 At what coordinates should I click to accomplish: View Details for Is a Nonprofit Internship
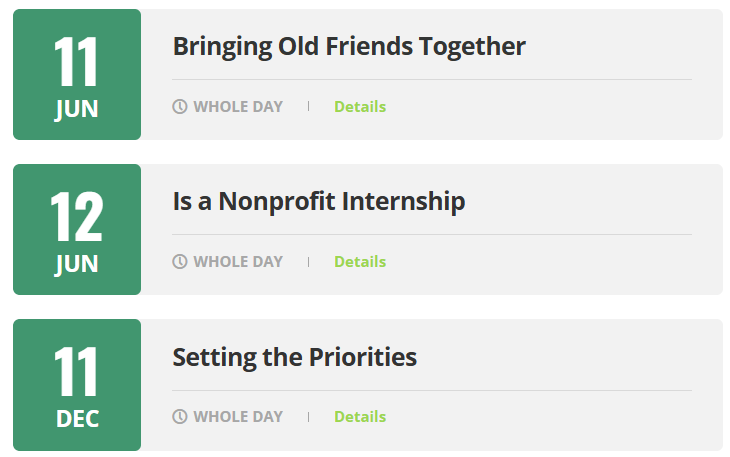tap(360, 262)
